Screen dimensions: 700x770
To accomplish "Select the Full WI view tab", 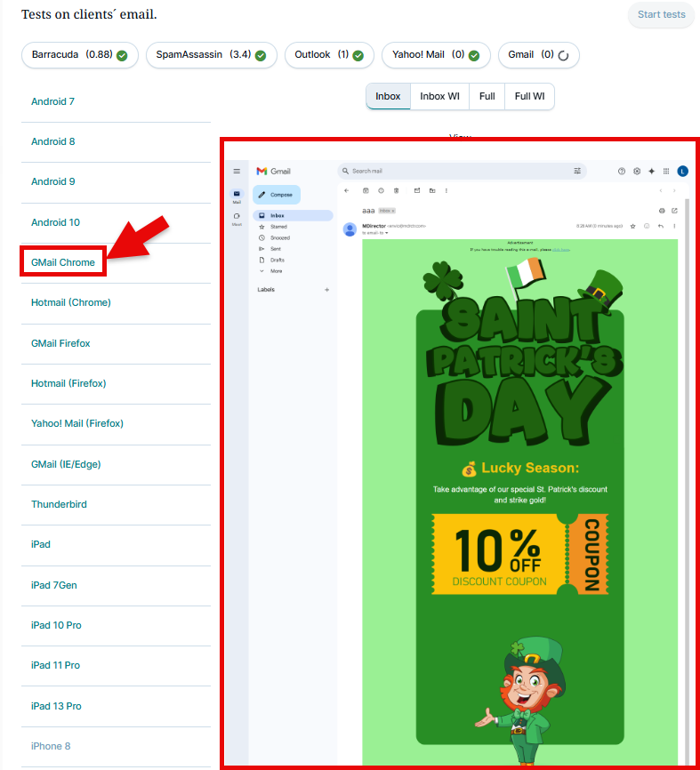I will pyautogui.click(x=529, y=96).
